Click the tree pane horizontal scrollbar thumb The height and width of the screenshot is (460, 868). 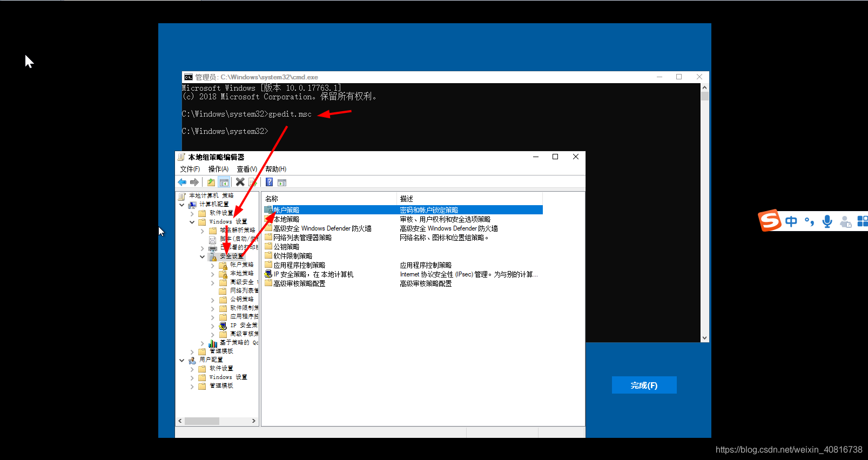[201, 421]
